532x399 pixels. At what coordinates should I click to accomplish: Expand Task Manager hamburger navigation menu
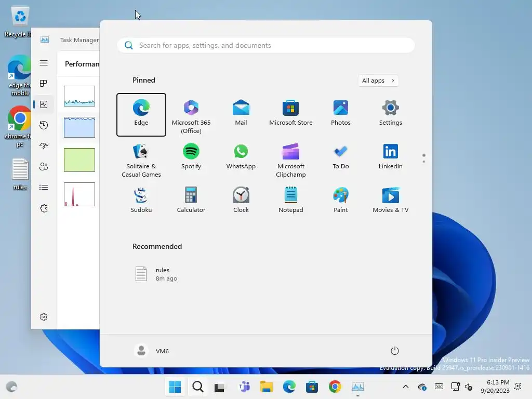click(44, 63)
